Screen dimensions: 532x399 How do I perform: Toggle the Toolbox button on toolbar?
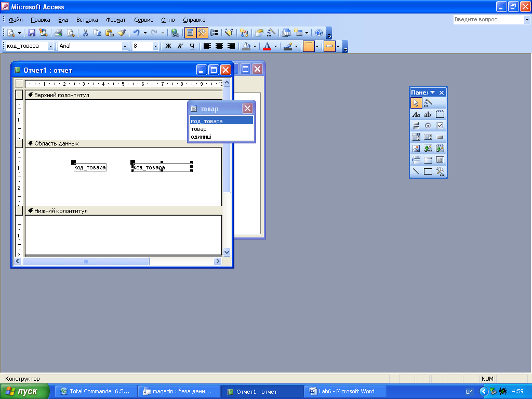point(202,33)
